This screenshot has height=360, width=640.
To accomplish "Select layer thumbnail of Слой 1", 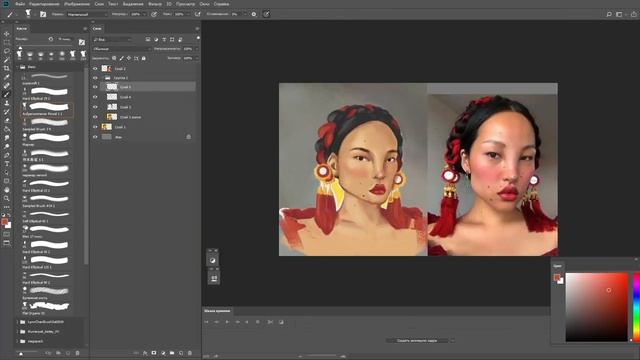I will click(106, 127).
